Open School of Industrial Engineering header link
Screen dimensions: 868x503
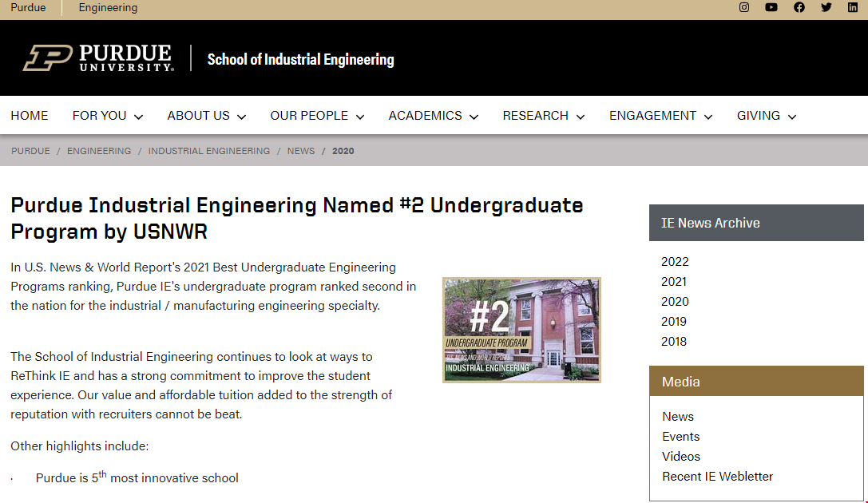pyautogui.click(x=300, y=59)
